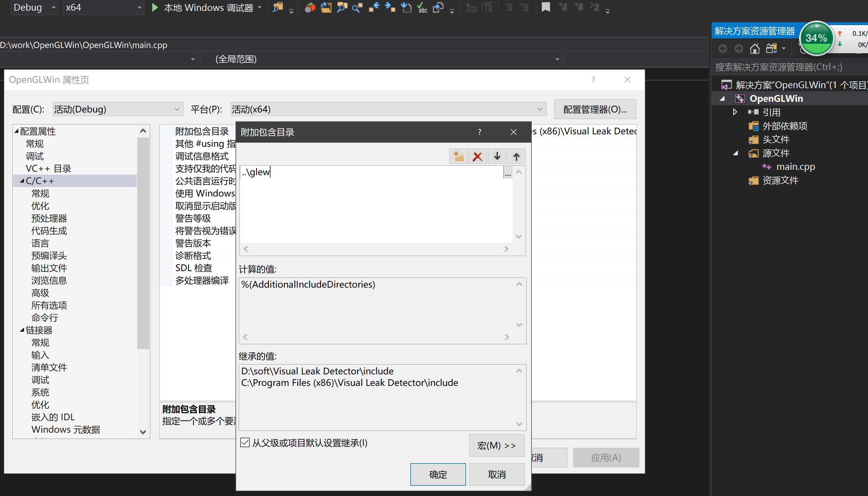The width and height of the screenshot is (868, 496).
Task: Open the Solution Explorer home icon
Action: [x=755, y=48]
